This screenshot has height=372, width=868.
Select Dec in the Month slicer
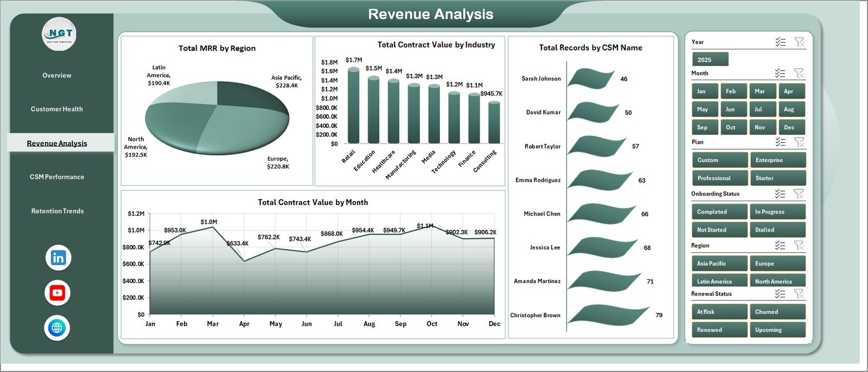pyautogui.click(x=792, y=127)
